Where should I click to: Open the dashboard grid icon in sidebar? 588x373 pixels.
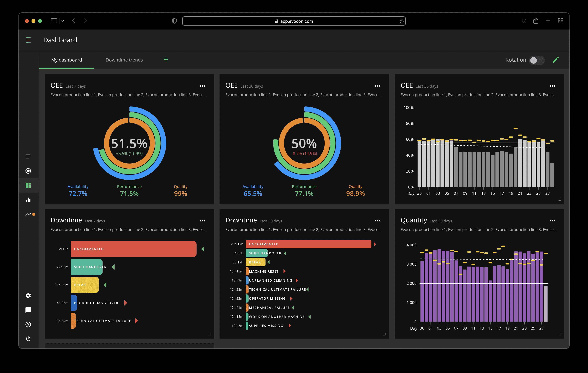28,185
